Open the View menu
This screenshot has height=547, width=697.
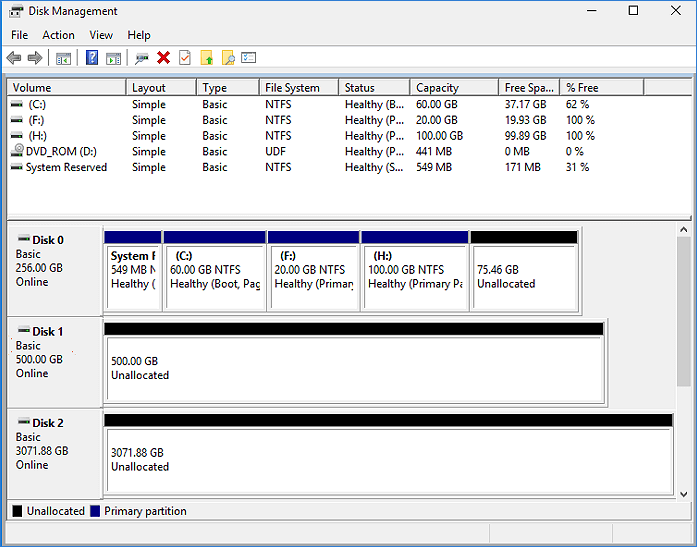coord(101,35)
